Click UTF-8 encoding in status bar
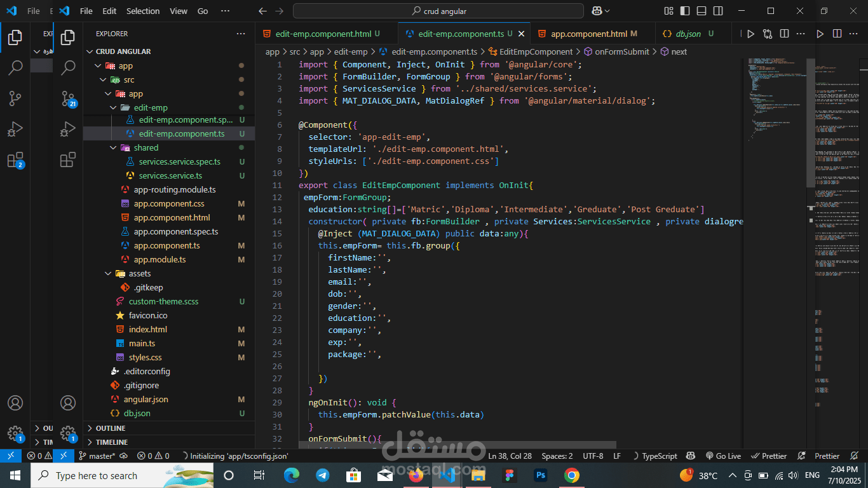Viewport: 868px width, 488px height. tap(593, 456)
